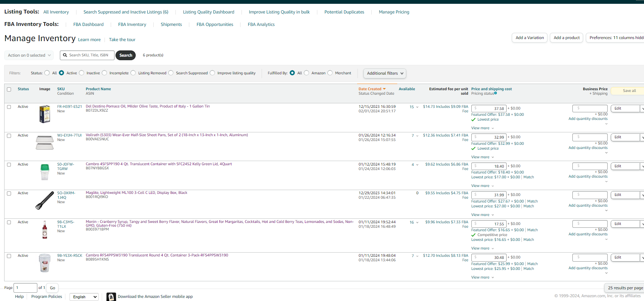Image resolution: width=644 pixels, height=301 pixels.
Task: Expand View more for the Maglite row
Action: [482, 215]
